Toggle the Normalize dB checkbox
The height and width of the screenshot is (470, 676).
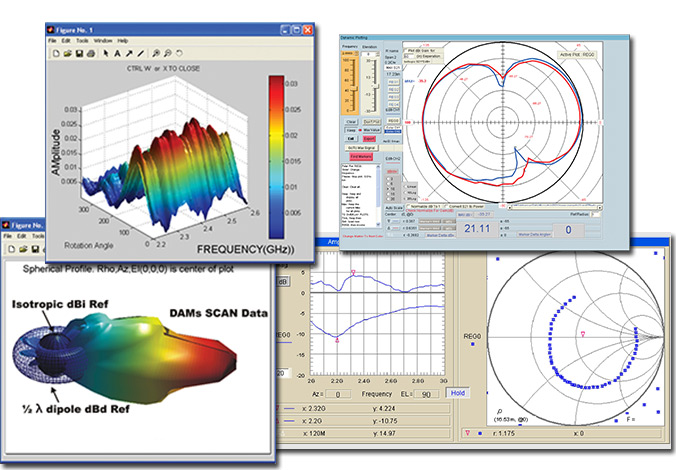(408, 206)
